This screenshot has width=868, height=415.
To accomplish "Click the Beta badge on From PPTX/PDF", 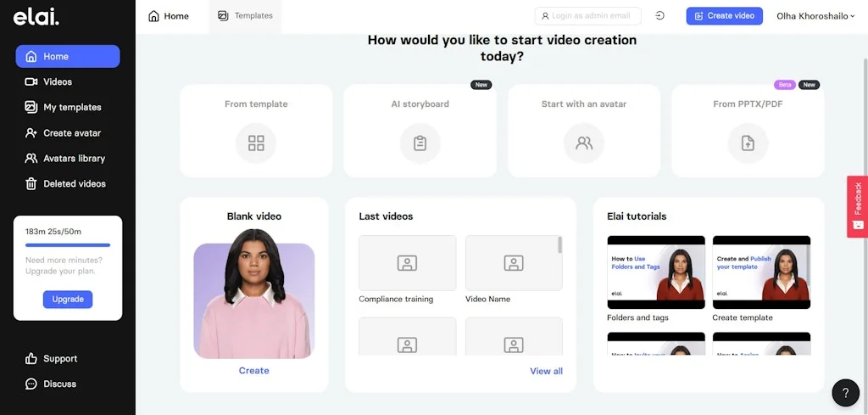I will pos(784,85).
